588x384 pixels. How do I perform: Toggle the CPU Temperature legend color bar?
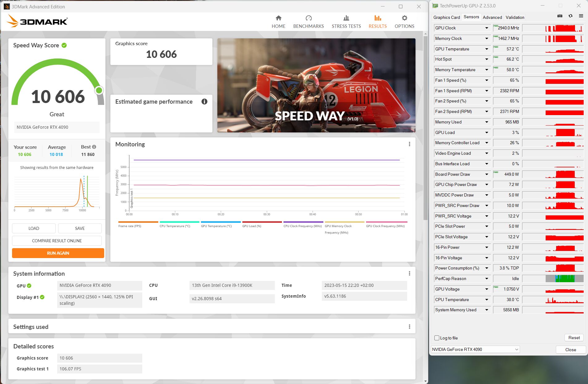[x=179, y=222]
